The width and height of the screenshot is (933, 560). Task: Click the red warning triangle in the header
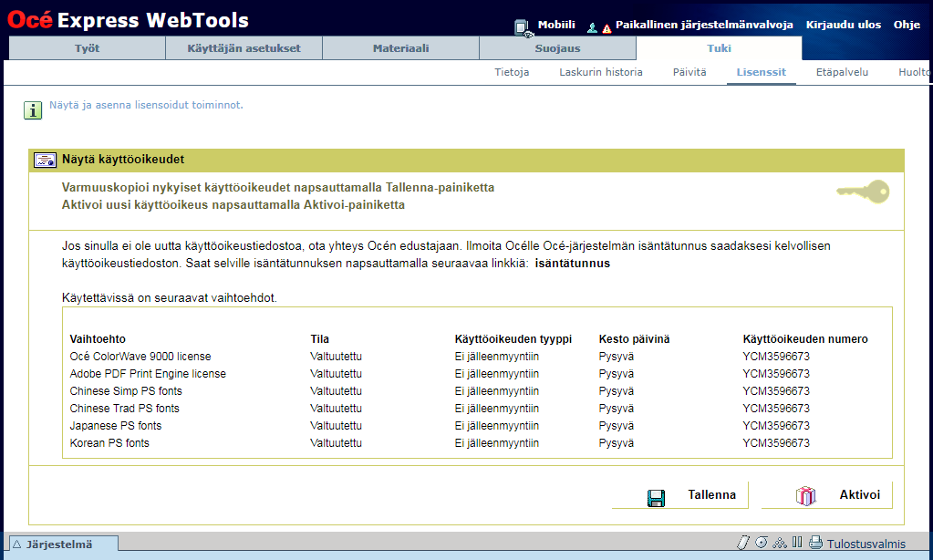point(606,28)
